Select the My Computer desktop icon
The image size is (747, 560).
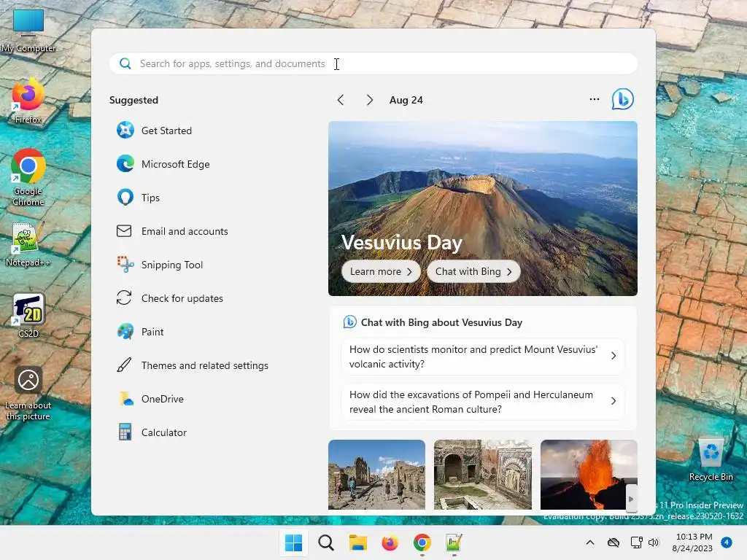(28, 31)
